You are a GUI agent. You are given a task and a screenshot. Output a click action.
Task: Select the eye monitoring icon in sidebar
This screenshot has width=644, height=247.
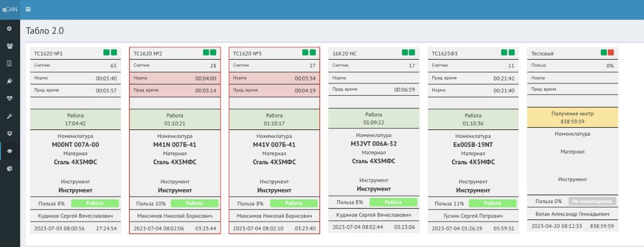10,151
